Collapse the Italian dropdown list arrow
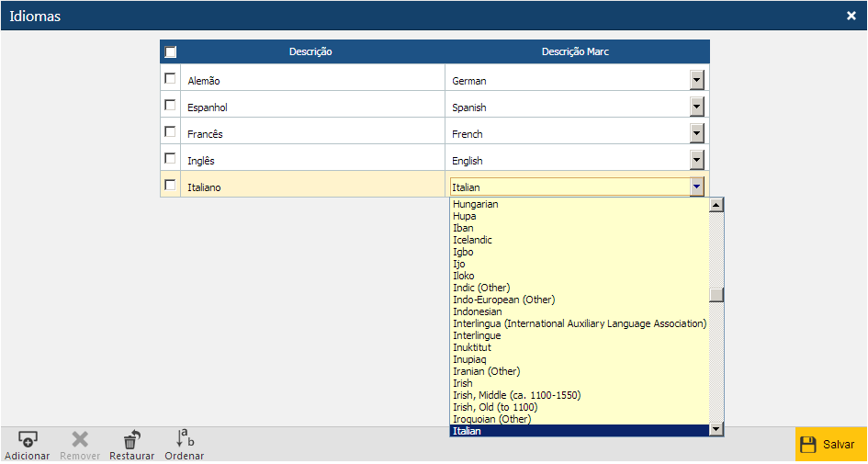The height and width of the screenshot is (464, 868). coord(696,187)
